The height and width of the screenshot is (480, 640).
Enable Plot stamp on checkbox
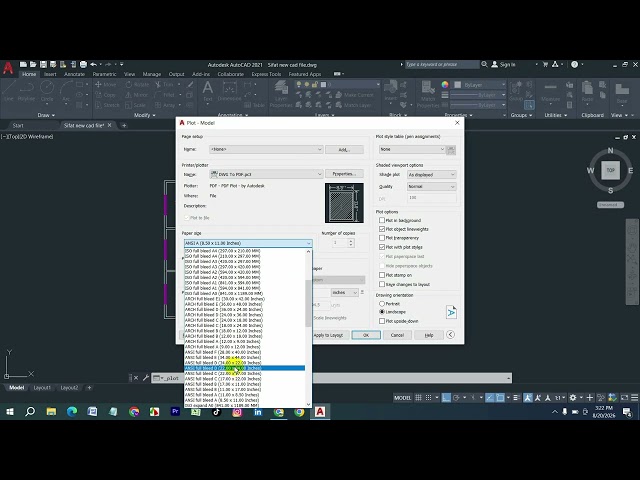pyautogui.click(x=382, y=275)
